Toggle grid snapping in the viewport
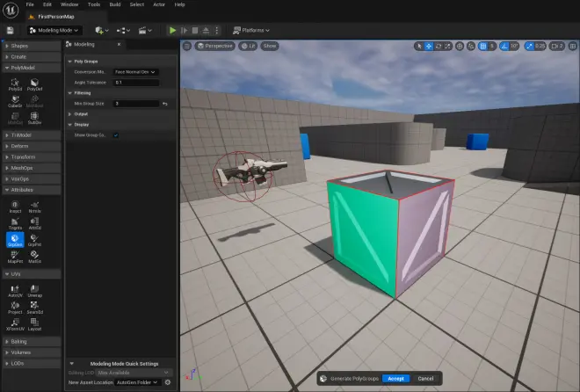This screenshot has width=580, height=392. (x=482, y=47)
